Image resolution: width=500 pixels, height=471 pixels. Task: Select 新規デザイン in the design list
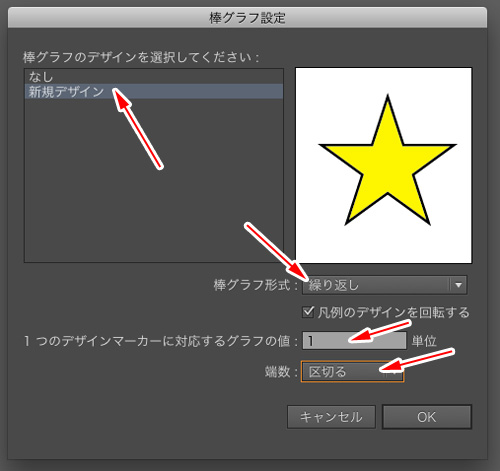pyautogui.click(x=154, y=91)
